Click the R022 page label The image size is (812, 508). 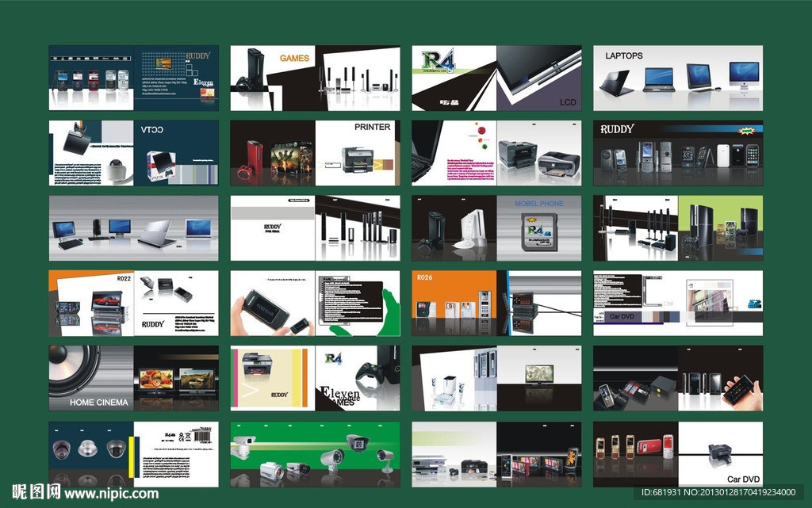point(124,278)
